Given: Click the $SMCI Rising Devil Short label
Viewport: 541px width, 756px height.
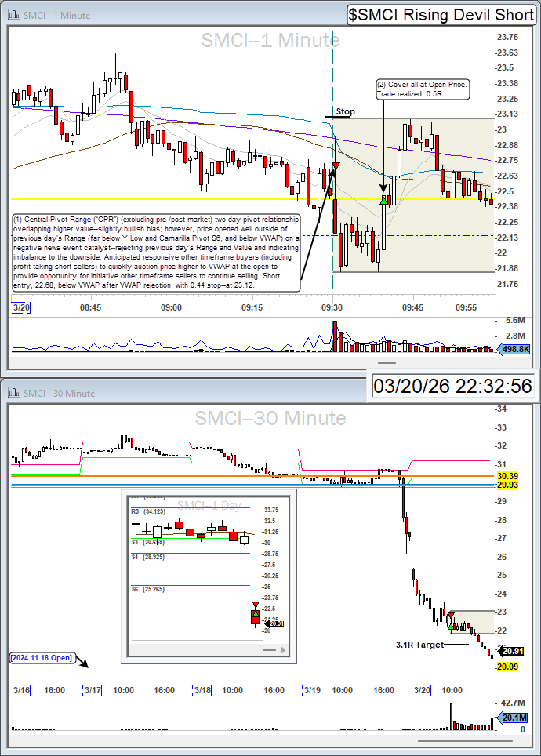Looking at the screenshot, I should pyautogui.click(x=441, y=15).
